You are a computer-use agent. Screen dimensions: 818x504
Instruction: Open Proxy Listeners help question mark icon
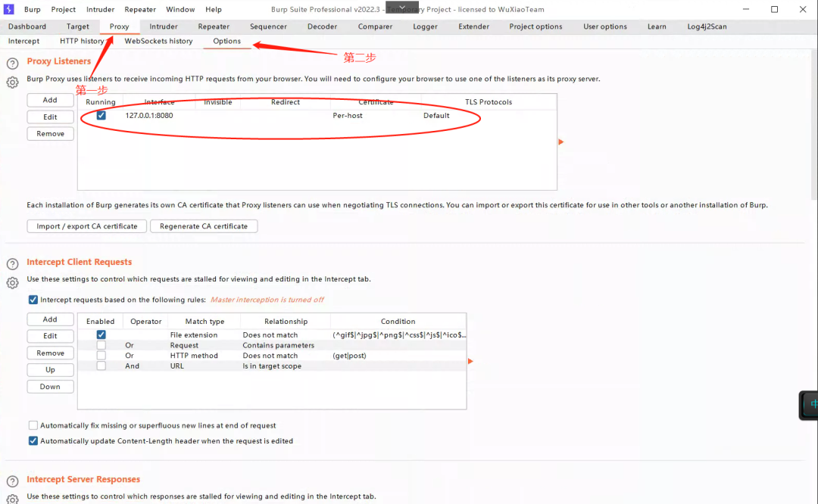pos(13,64)
